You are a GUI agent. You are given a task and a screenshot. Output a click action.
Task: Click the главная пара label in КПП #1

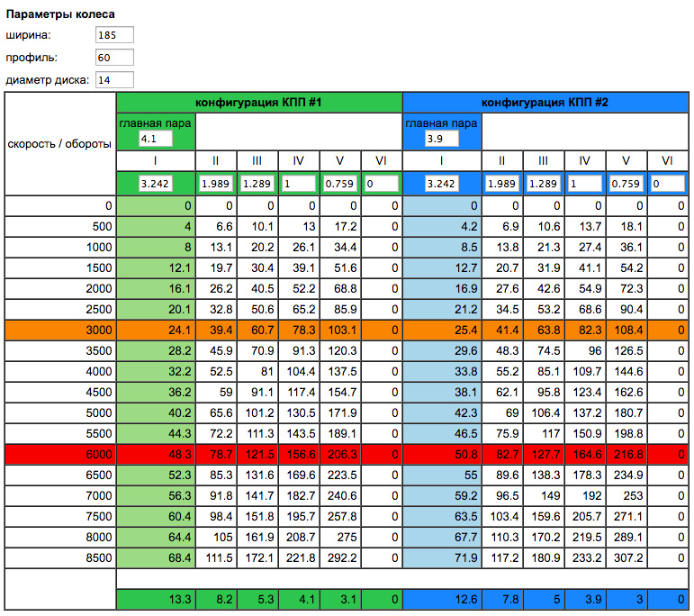pos(155,123)
